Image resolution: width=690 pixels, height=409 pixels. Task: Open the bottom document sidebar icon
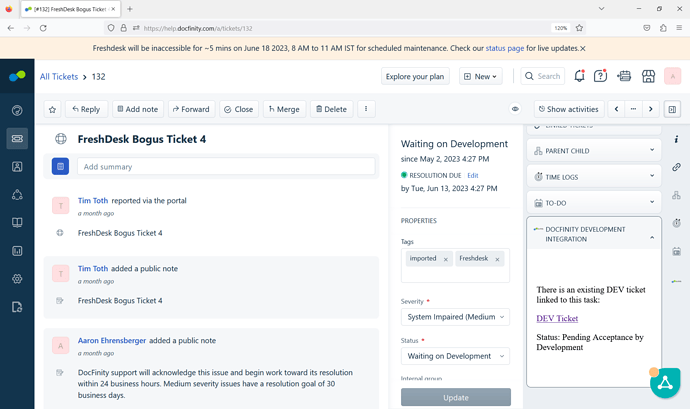pyautogui.click(x=17, y=307)
